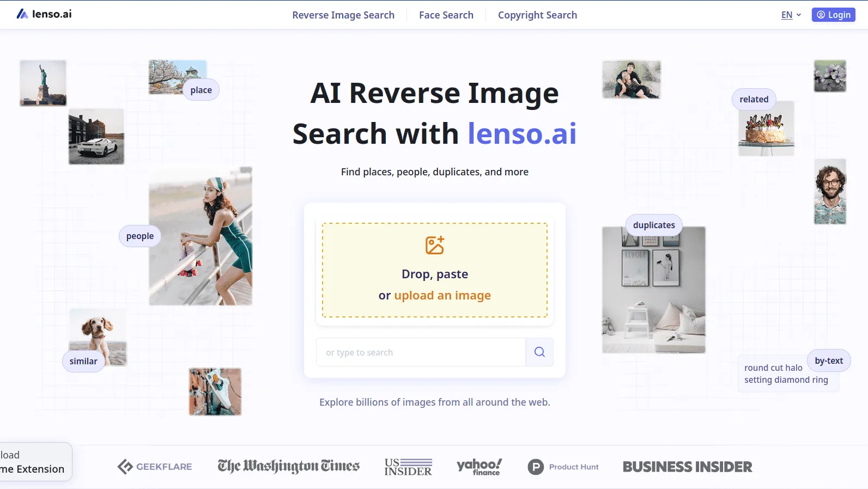Click the 'by-text' category tag
Screen dimensions: 868x489
coord(829,360)
